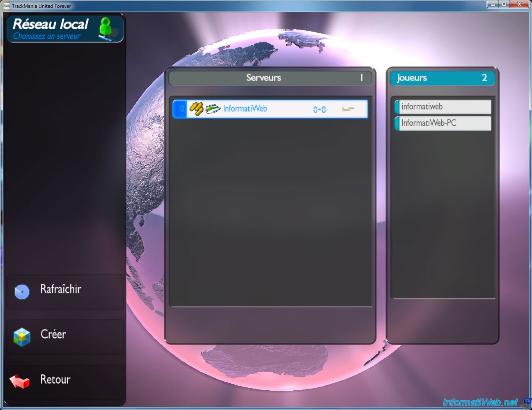Image resolution: width=532 pixels, height=410 pixels.
Task: Click the Rafraîchir blue disc icon
Action: pos(22,292)
